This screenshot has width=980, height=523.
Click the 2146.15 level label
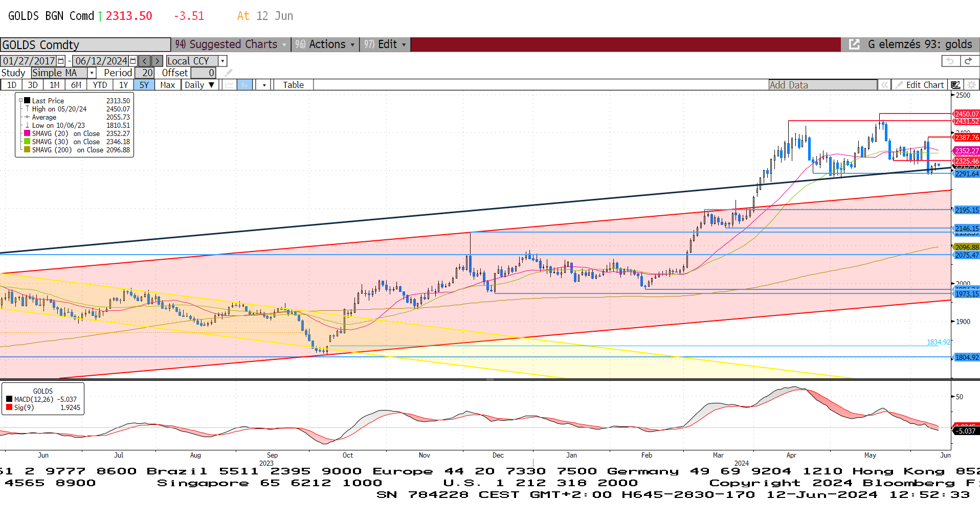coord(966,229)
